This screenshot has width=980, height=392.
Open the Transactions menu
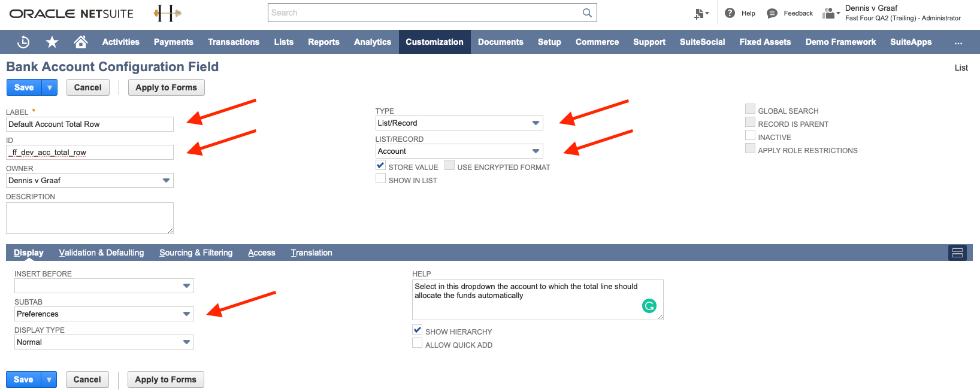click(234, 42)
